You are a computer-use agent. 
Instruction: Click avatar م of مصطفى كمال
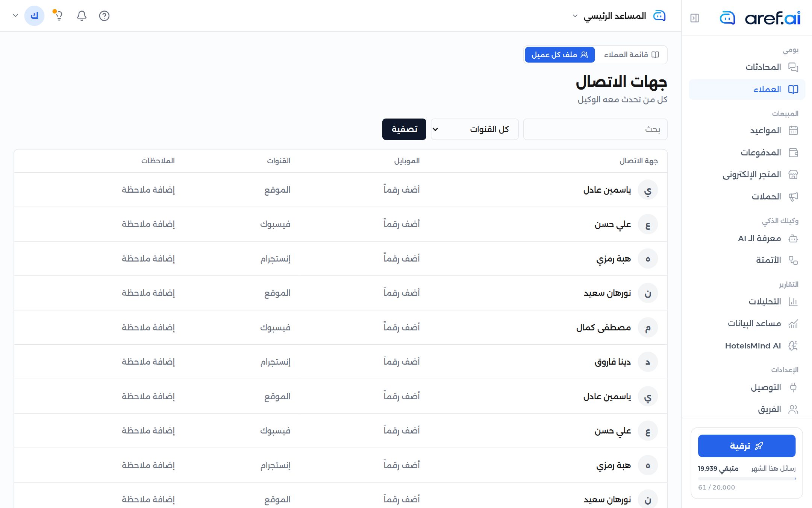(x=648, y=328)
